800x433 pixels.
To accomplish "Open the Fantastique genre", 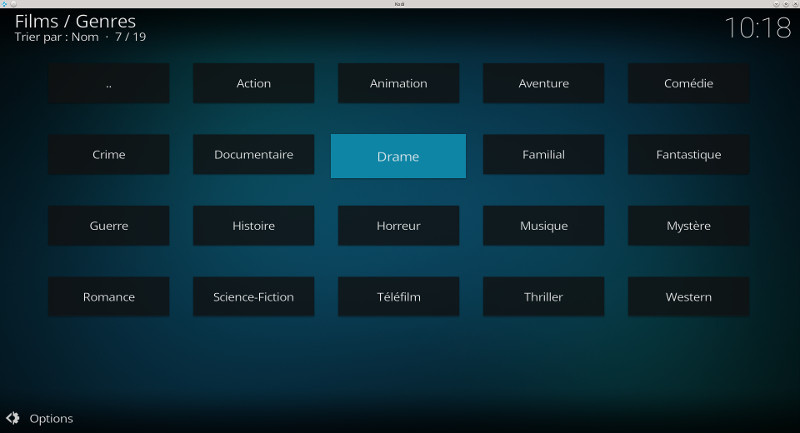I will (x=688, y=155).
